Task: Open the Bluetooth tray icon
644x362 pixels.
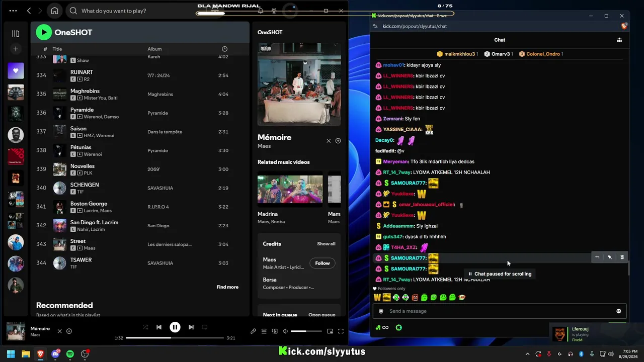Action: pos(581,354)
